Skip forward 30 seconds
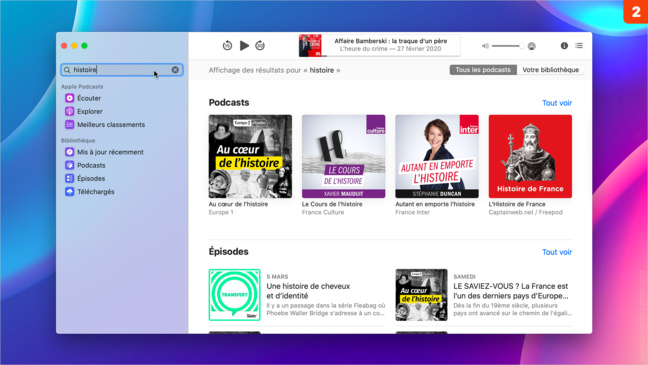This screenshot has height=365, width=648. 260,45
